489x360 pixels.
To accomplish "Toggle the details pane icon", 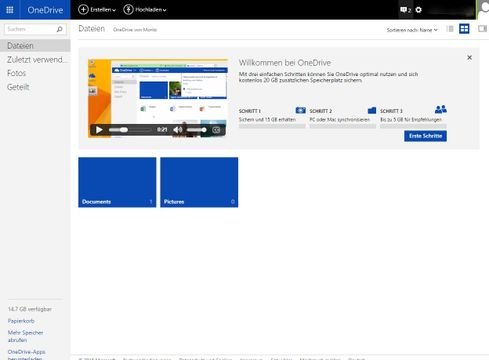I will (482, 29).
